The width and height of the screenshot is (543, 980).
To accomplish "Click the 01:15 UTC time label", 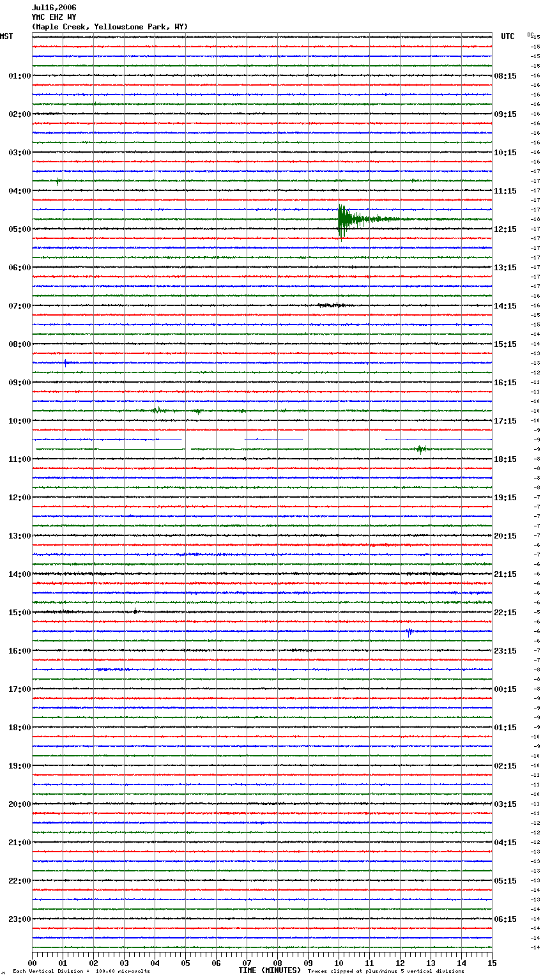I will tap(505, 728).
